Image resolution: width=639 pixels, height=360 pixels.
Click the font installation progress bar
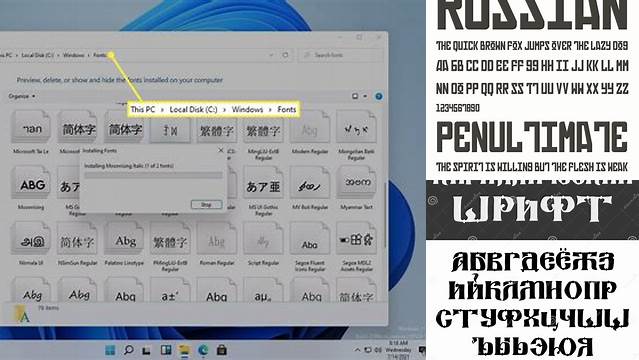(x=153, y=175)
